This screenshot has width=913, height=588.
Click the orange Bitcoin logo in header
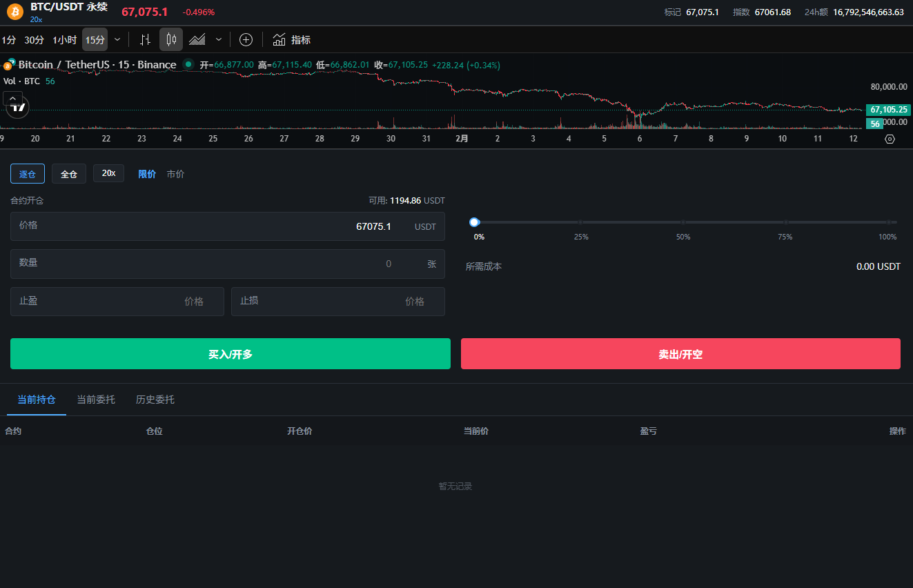coord(15,12)
